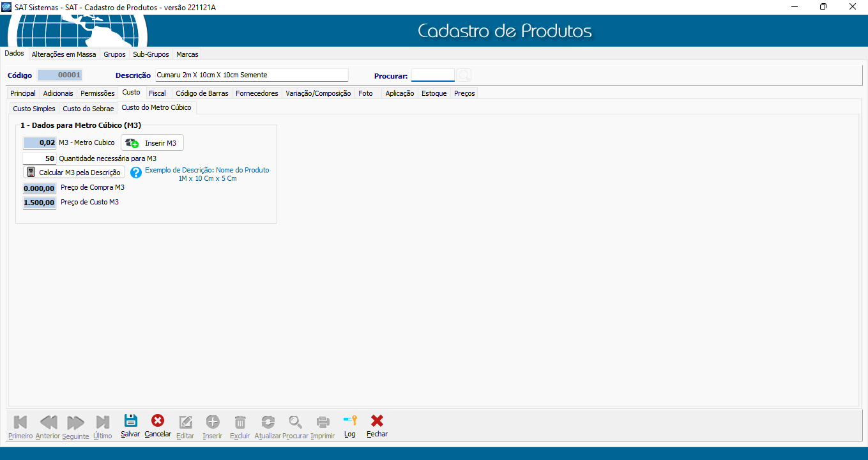The image size is (868, 460).
Task: Click the Quantidade necessária para M3 field
Action: (x=40, y=158)
